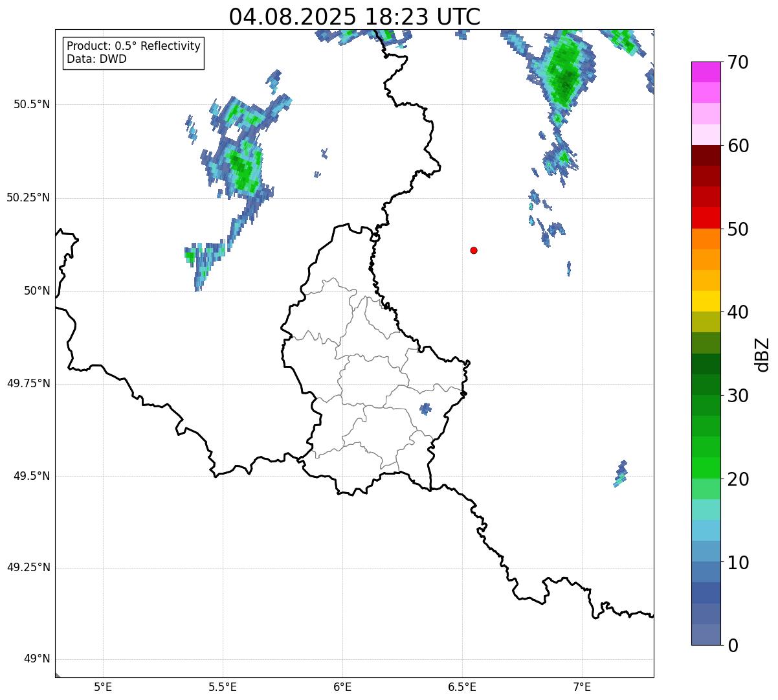Click the 49°N latitude label
Image resolution: width=778 pixels, height=700 pixels.
[x=37, y=659]
